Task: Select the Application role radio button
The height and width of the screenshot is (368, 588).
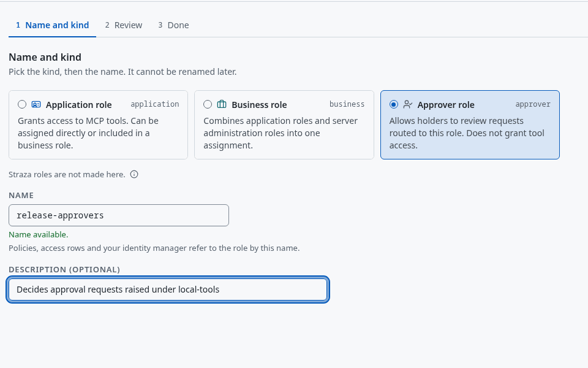Action: [22, 104]
